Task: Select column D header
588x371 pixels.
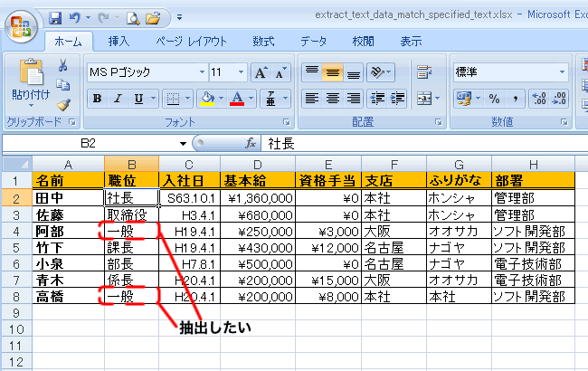Action: [x=258, y=165]
